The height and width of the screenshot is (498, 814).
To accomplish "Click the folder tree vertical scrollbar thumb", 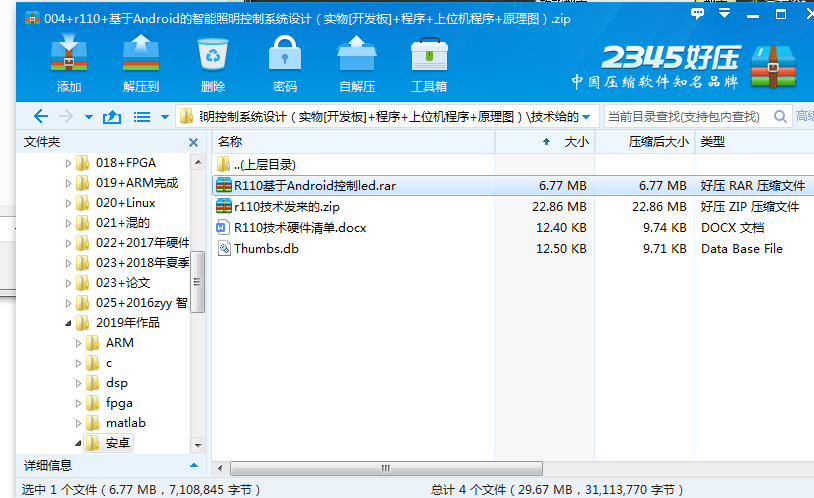I will [197, 282].
